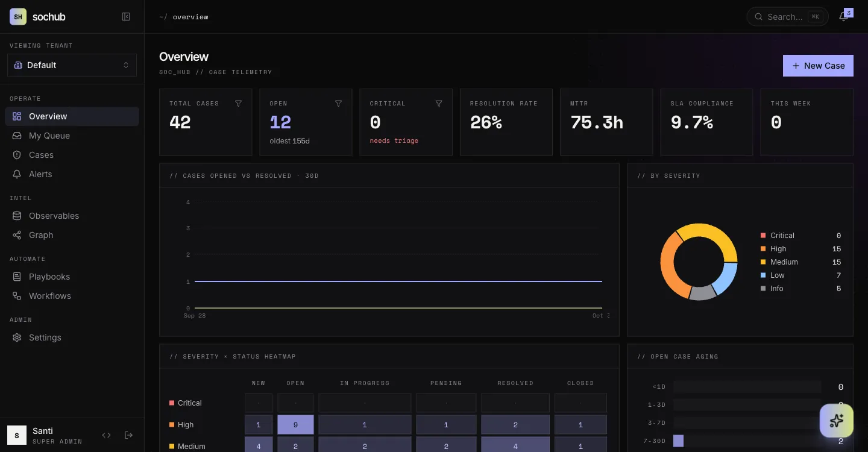The width and height of the screenshot is (868, 452).
Task: Open the Viewing Tenant Default dropdown
Action: click(x=72, y=65)
